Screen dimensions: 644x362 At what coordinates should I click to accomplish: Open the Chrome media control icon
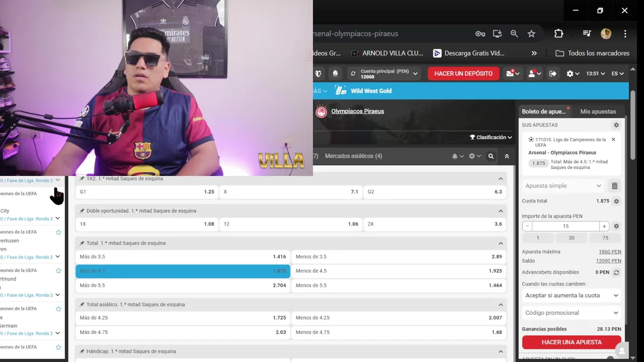coord(587,34)
